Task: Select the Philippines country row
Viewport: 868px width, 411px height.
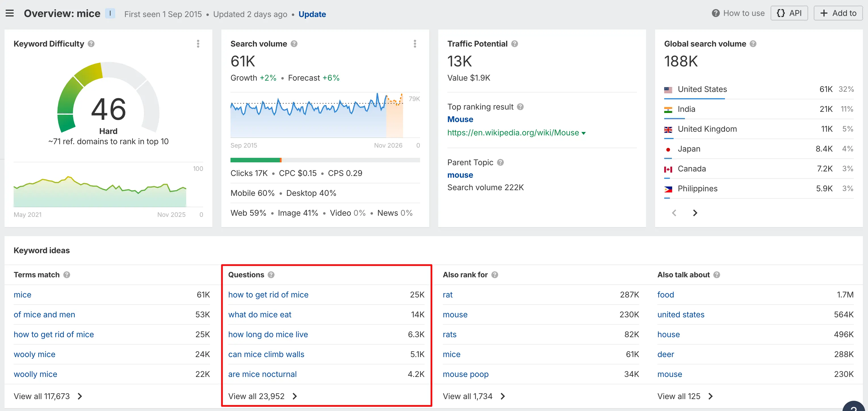Action: 759,189
